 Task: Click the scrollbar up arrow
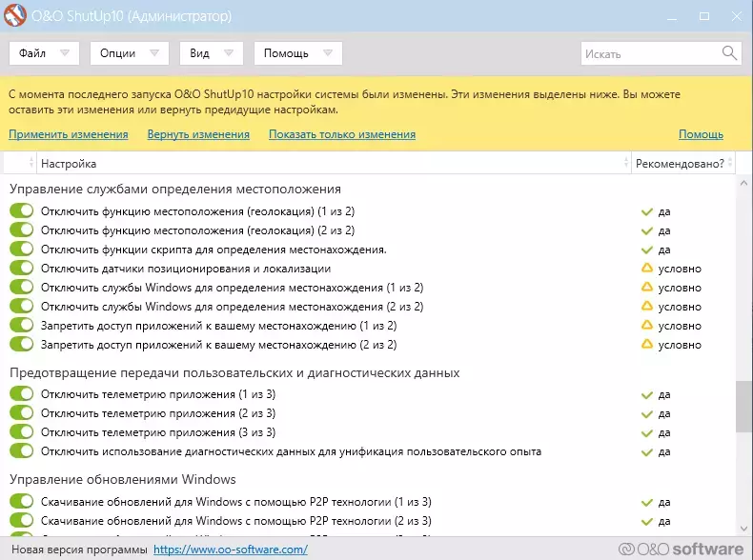[743, 183]
